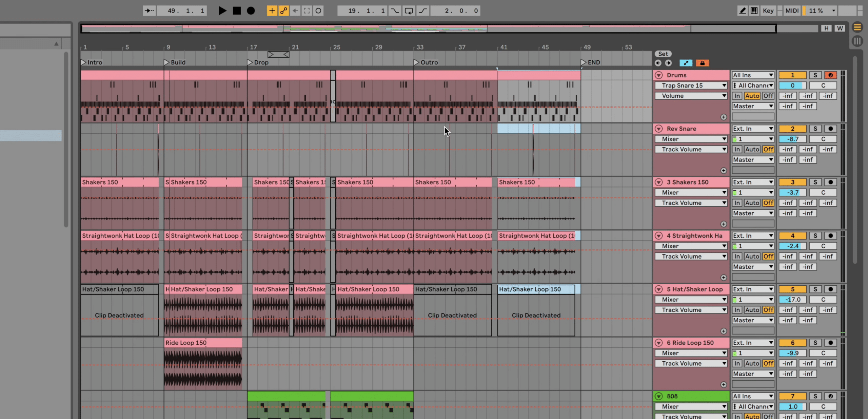Toggle Computer MIDI Keyboard icon
The image size is (868, 419).
click(754, 11)
